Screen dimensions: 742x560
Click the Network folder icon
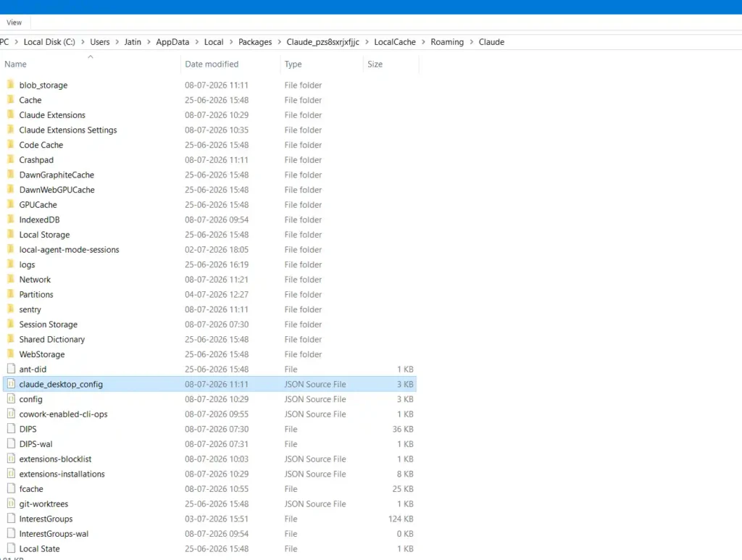(x=11, y=280)
